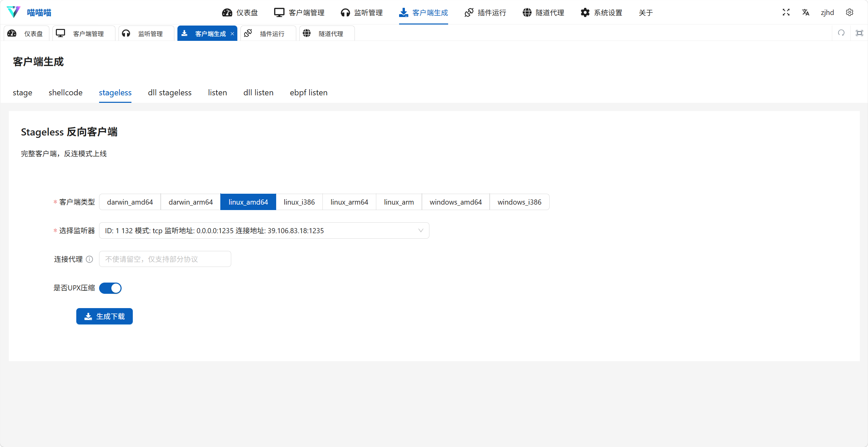868x447 pixels.
Task: Switch to the 客户端管理 page tab
Action: (x=84, y=33)
